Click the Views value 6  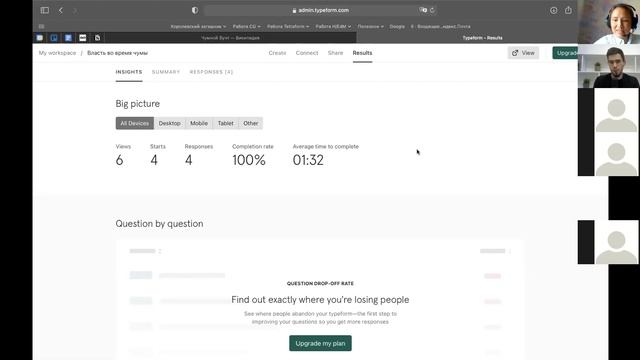pos(119,160)
